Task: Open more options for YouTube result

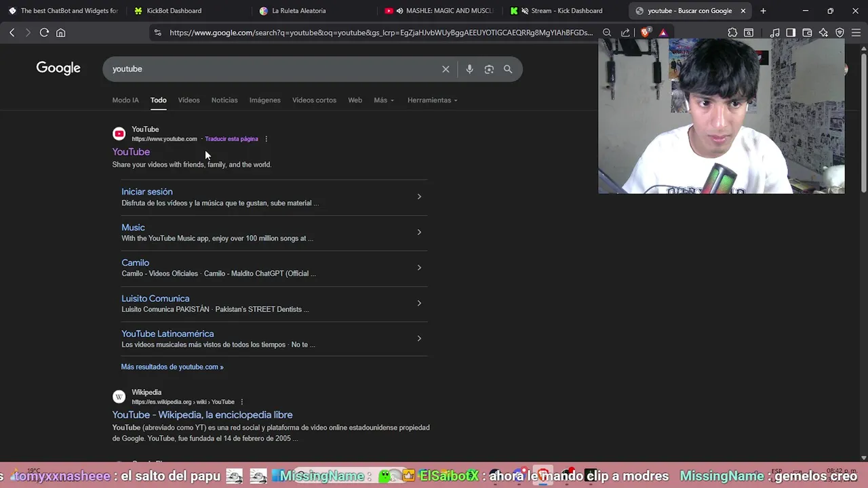Action: 266,139
